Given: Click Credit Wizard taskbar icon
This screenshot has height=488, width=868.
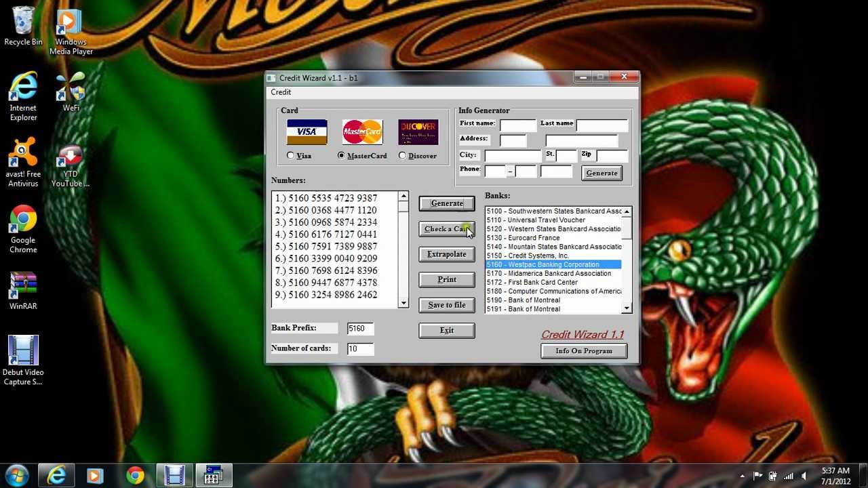Looking at the screenshot, I should [214, 476].
